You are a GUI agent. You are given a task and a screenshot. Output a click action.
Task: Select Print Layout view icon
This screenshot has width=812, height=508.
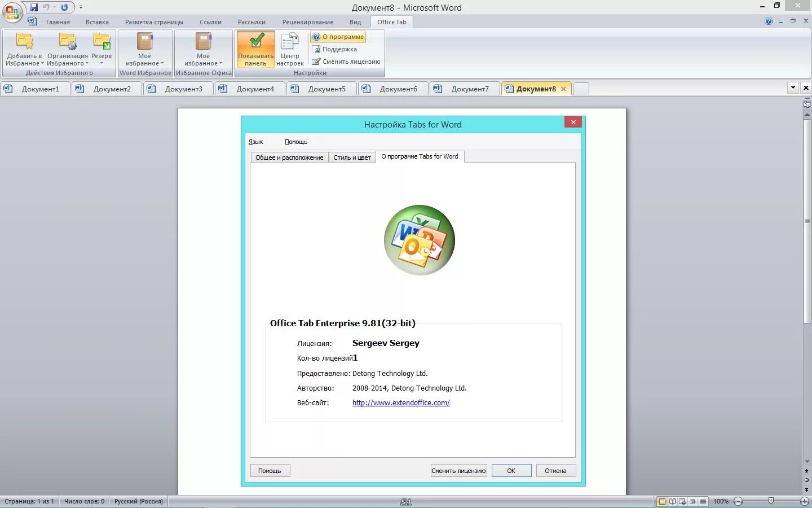[x=662, y=501]
